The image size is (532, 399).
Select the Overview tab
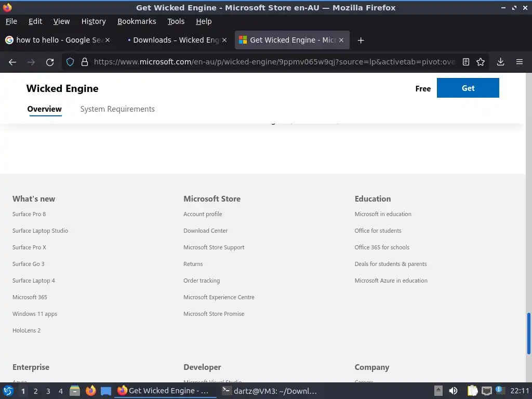click(x=45, y=109)
